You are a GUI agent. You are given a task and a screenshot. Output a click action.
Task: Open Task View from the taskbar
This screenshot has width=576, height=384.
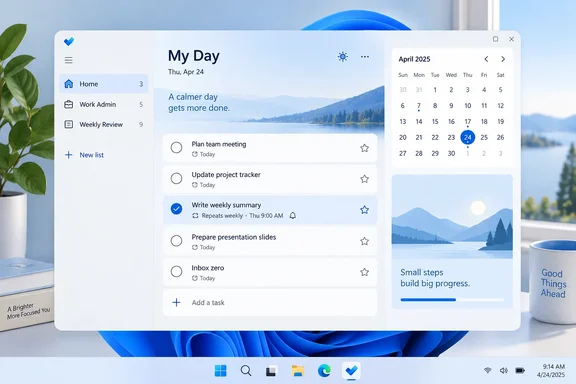pos(271,372)
